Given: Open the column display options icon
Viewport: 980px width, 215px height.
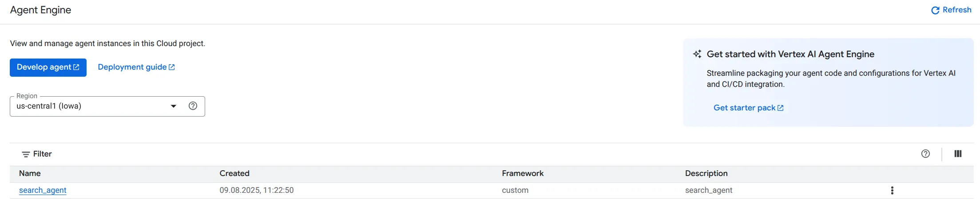Looking at the screenshot, I should coord(958,154).
